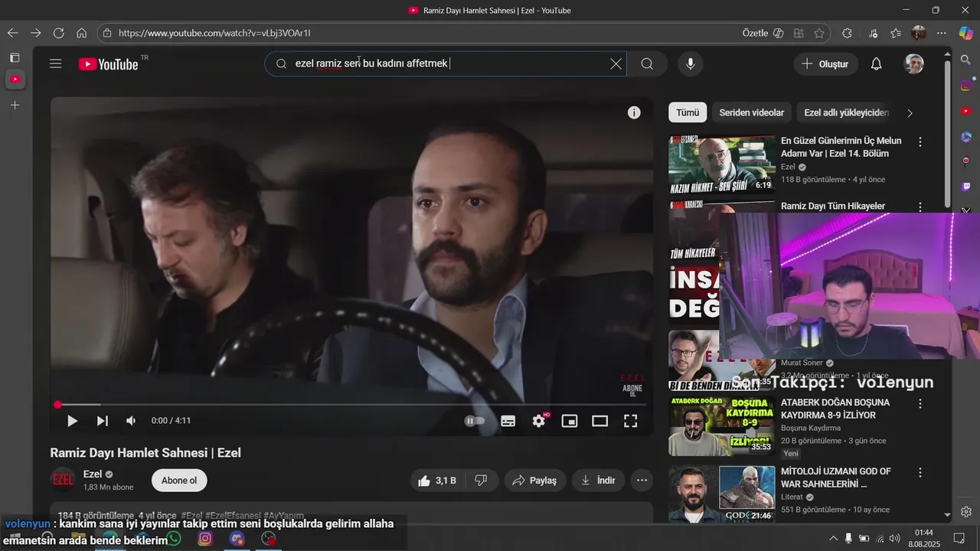Focus the YouTube search box
The height and width of the screenshot is (551, 980).
444,64
